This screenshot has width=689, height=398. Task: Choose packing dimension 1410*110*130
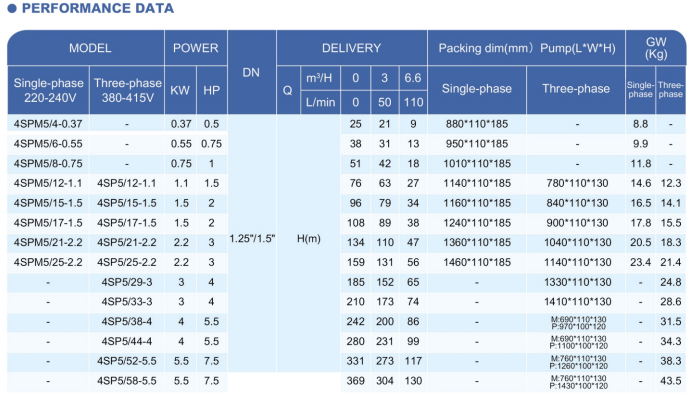pyautogui.click(x=577, y=302)
